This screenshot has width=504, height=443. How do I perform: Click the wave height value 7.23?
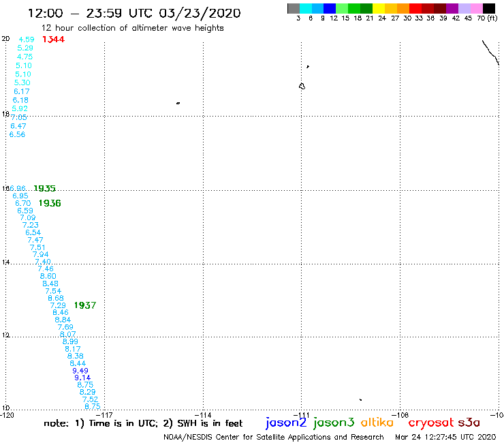point(30,225)
